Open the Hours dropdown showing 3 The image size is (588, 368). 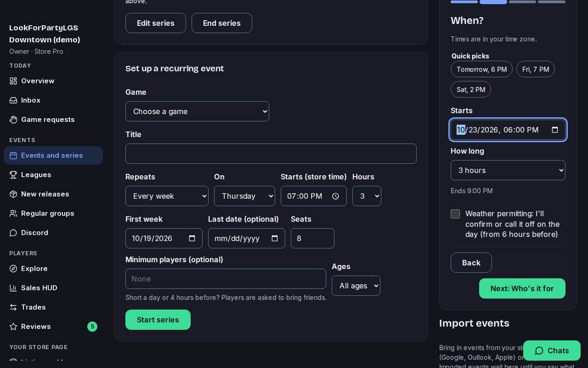367,196
